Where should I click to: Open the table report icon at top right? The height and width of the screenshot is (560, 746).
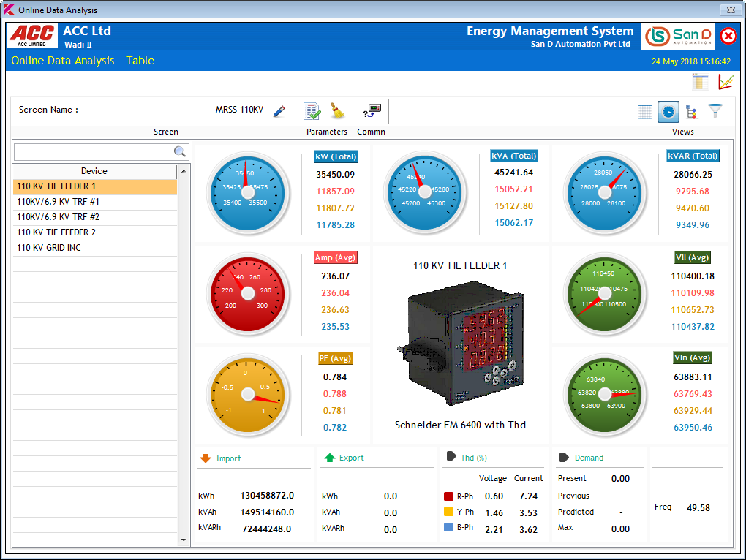click(701, 82)
